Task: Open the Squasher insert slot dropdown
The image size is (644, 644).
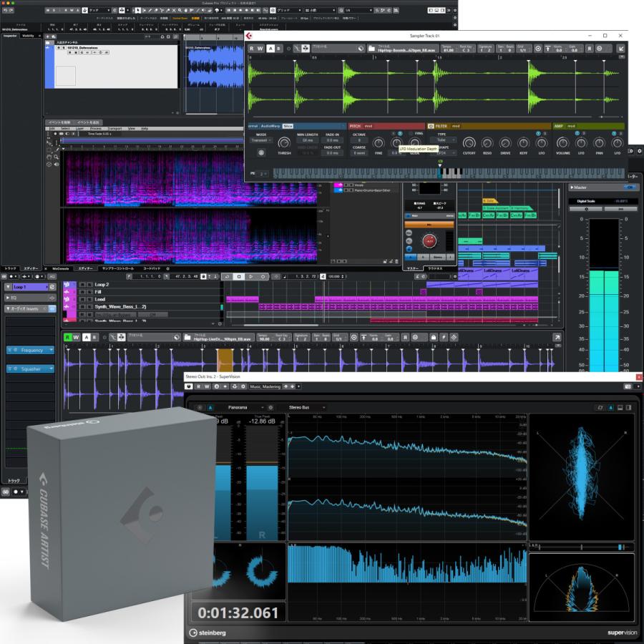Action: (51, 369)
